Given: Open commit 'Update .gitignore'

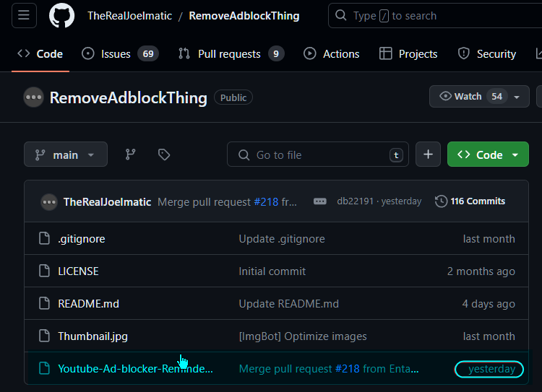Looking at the screenshot, I should pos(282,239).
